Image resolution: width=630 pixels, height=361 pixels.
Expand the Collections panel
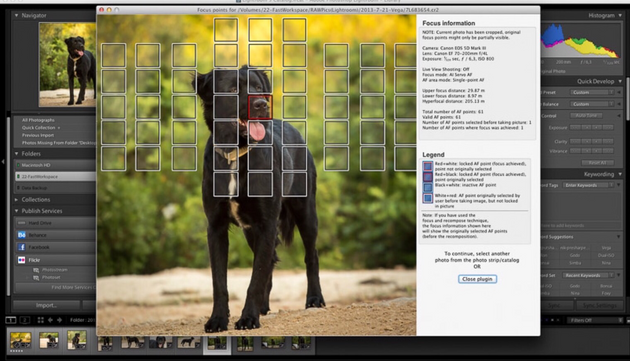pyautogui.click(x=16, y=199)
